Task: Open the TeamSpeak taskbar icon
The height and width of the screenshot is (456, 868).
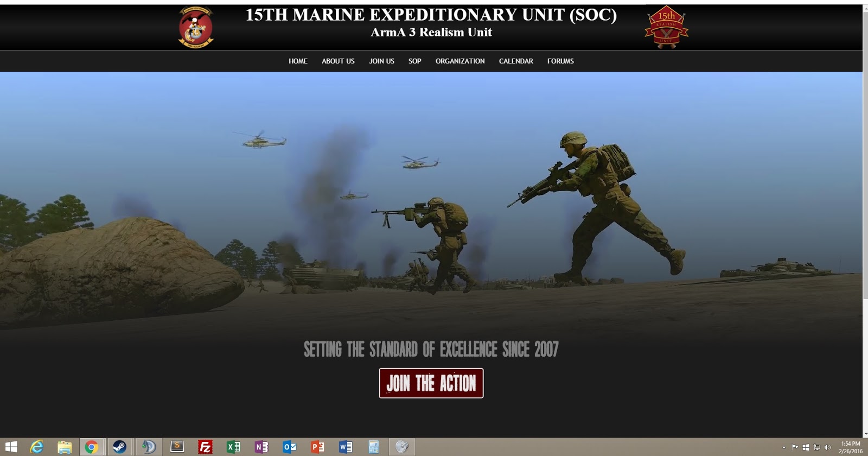Action: 149,447
